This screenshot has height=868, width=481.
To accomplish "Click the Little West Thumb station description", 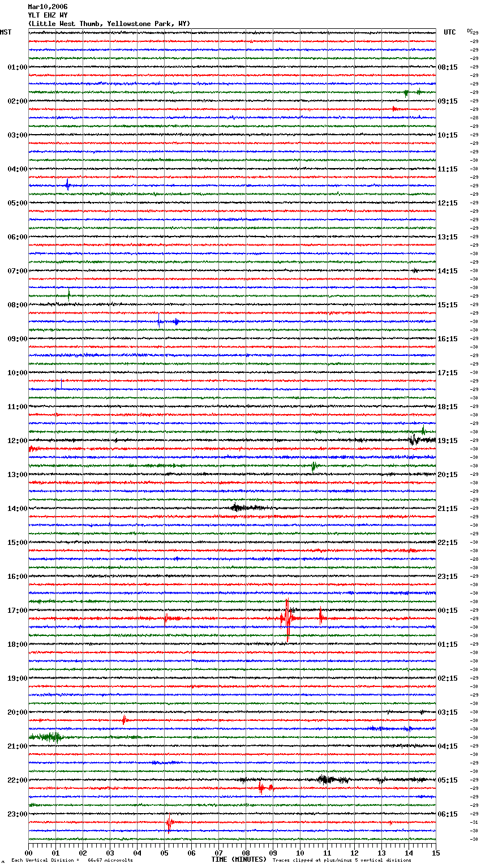I will click(x=109, y=24).
